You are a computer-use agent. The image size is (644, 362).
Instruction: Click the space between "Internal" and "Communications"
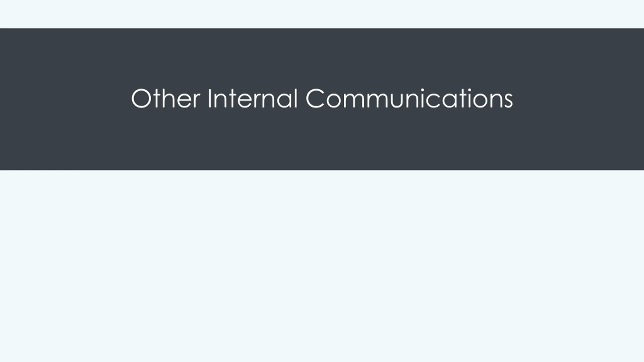point(301,98)
